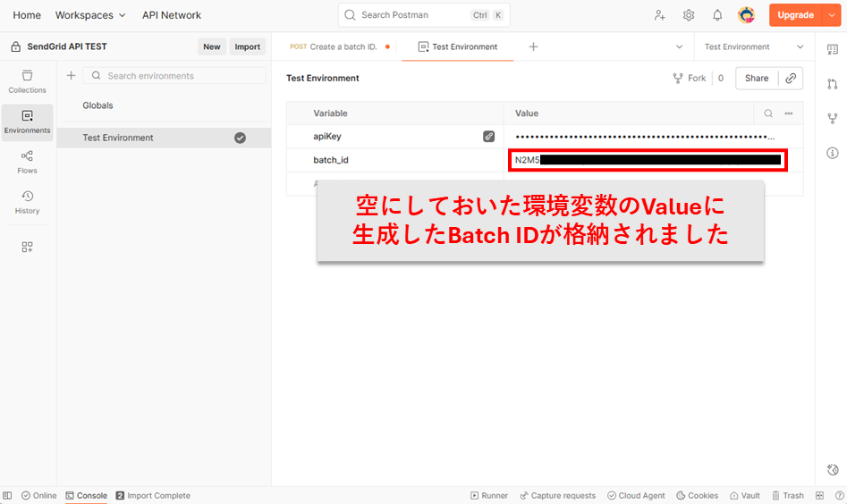
Task: Open Cloud Agent in status bar
Action: (x=636, y=495)
